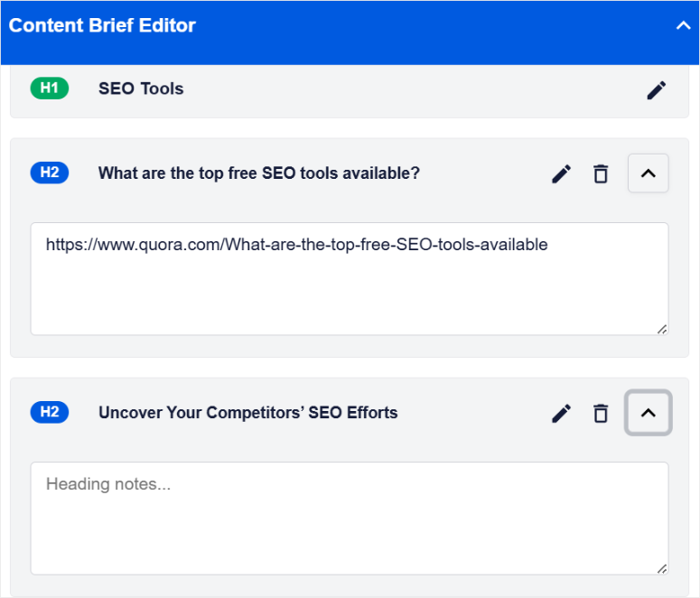Click the resize handle of the empty notes box

click(x=662, y=568)
